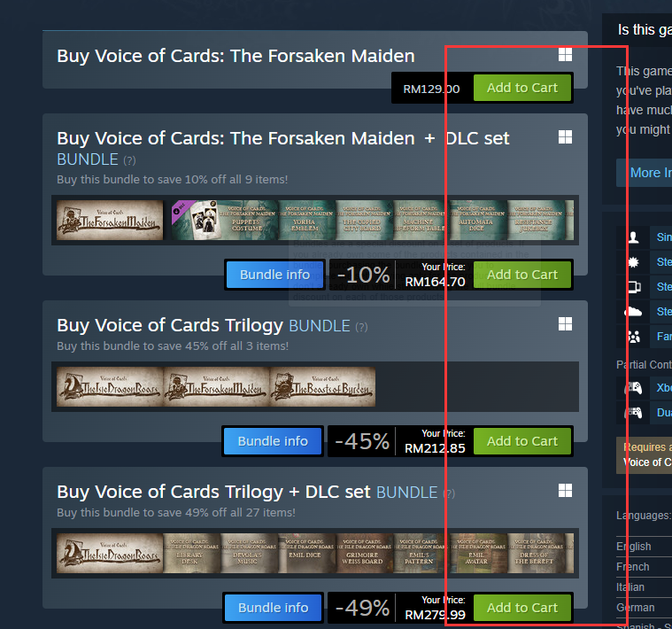Screen dimensions: 672x629
Task: Click the Steam Cloud icon in sidebar
Action: pos(633,311)
